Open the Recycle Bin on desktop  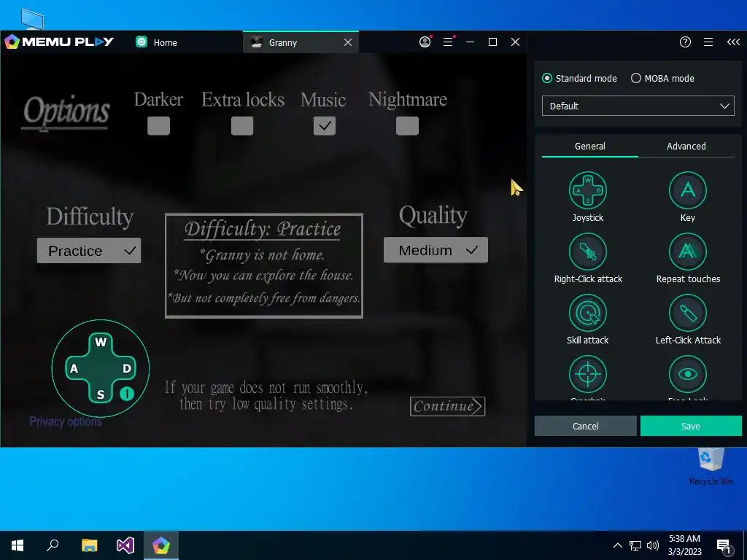pyautogui.click(x=711, y=467)
